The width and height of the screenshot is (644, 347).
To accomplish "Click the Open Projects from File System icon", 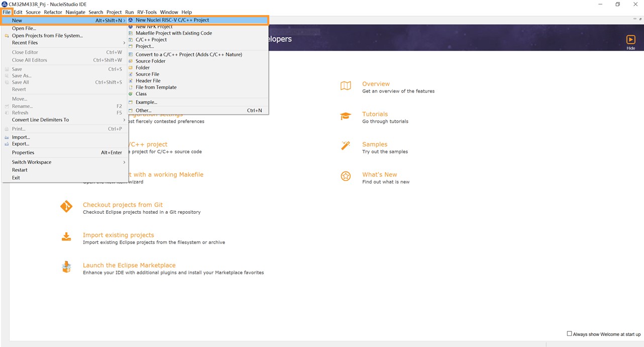I will [x=7, y=36].
